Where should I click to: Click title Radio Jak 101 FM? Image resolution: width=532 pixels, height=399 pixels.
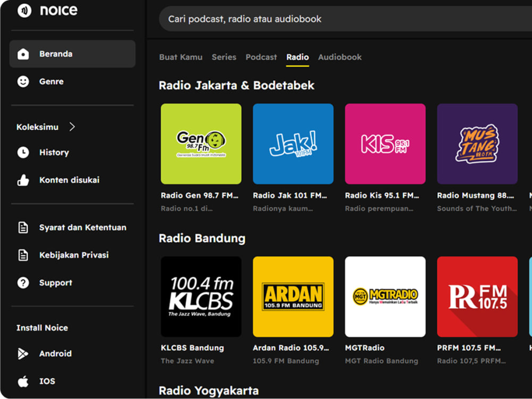[290, 195]
